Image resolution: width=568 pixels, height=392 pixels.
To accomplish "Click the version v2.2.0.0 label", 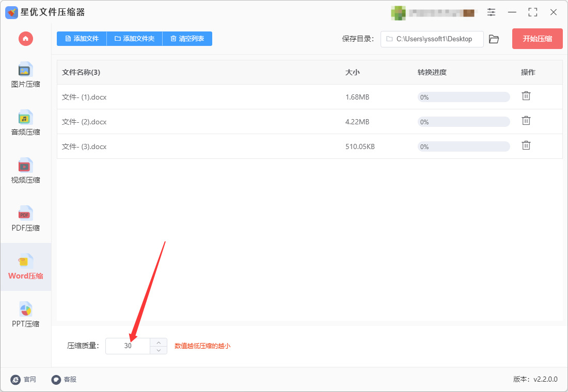I will pos(535,379).
